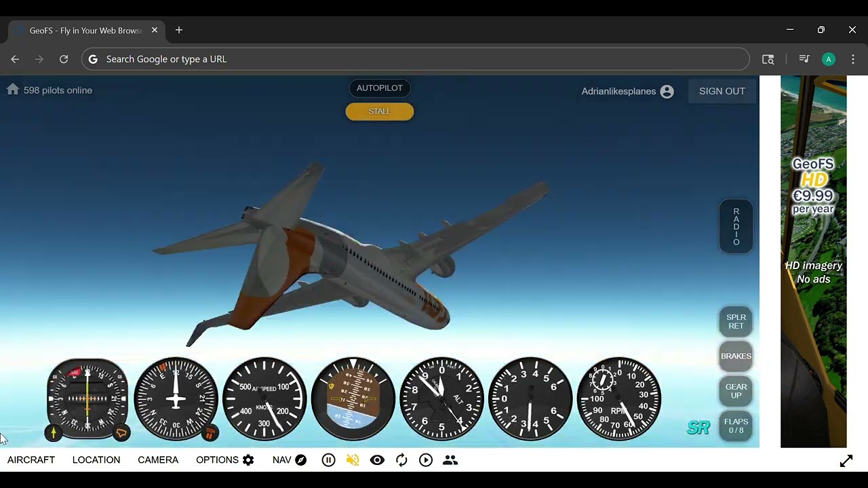This screenshot has height=488, width=868.
Task: Click the attitude indicator gauge
Action: (353, 399)
